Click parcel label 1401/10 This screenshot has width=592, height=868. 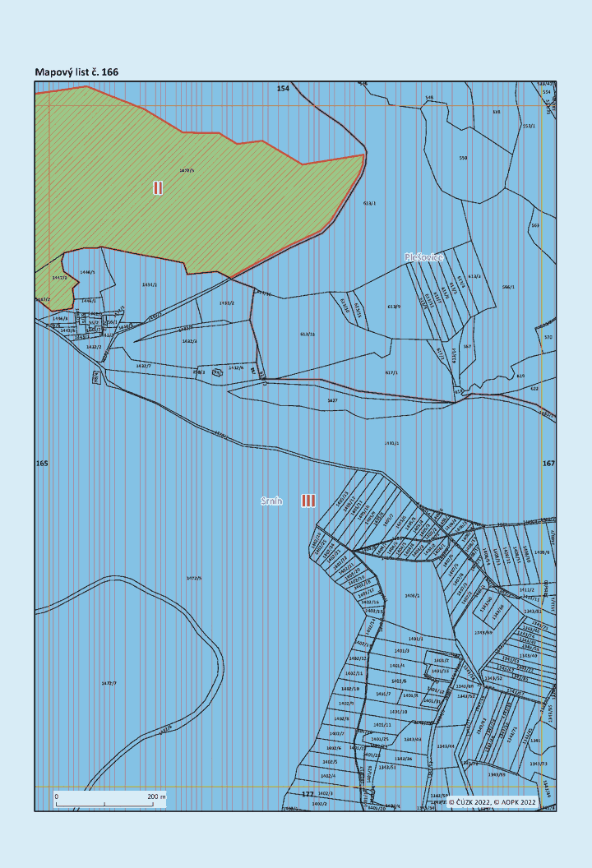pyautogui.click(x=398, y=712)
